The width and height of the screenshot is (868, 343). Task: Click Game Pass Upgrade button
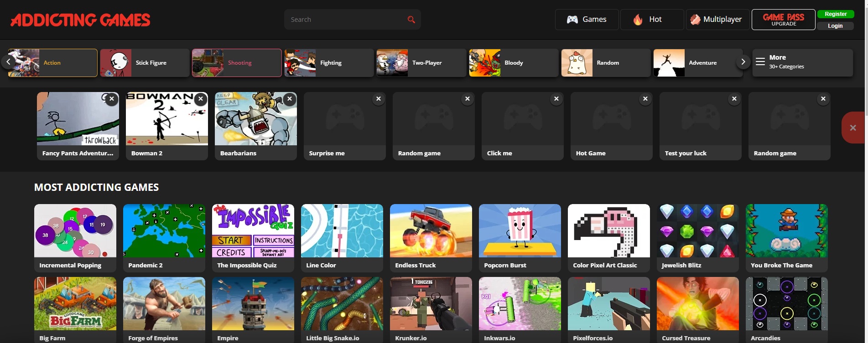(x=783, y=20)
